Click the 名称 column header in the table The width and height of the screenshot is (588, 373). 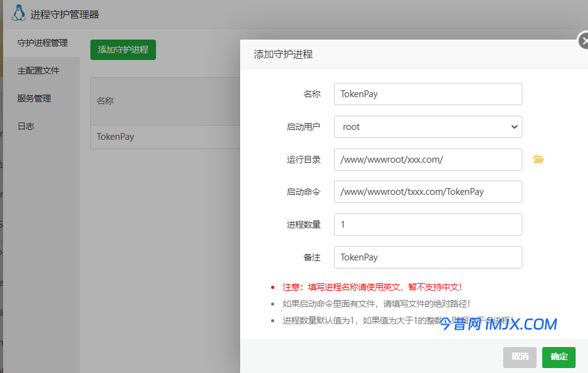coord(105,101)
